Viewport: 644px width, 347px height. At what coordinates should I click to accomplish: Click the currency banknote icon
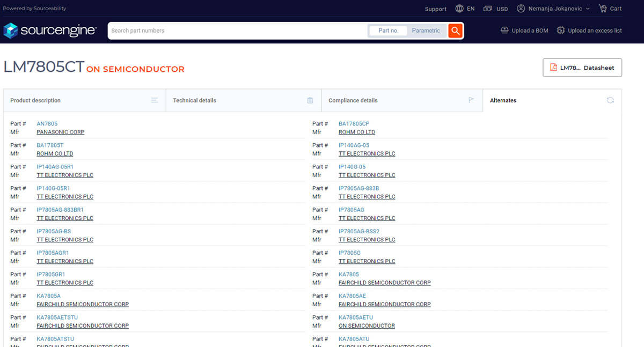click(487, 9)
